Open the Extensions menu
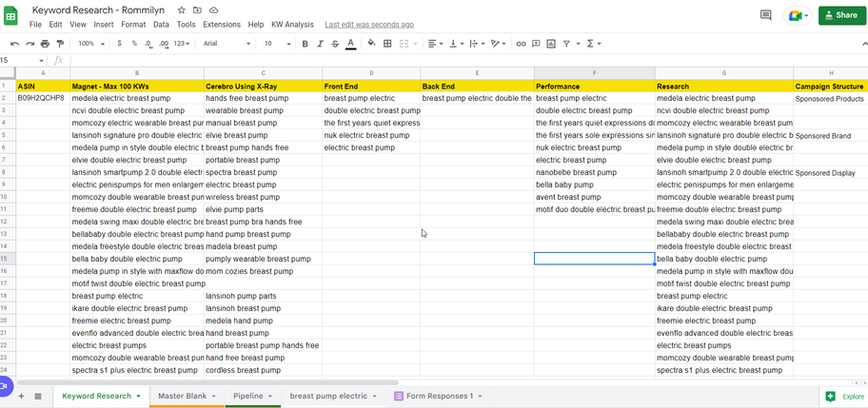This screenshot has width=868, height=408. pyautogui.click(x=222, y=25)
